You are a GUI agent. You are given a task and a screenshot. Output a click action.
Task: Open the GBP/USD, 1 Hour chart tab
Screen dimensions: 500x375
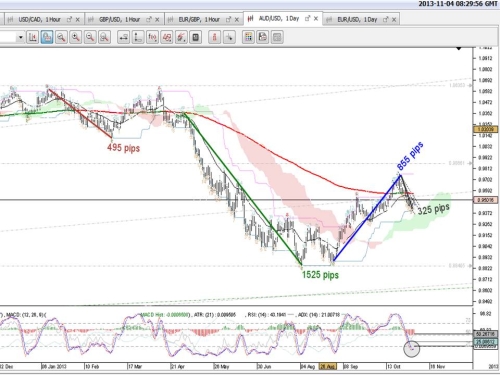click(119, 20)
